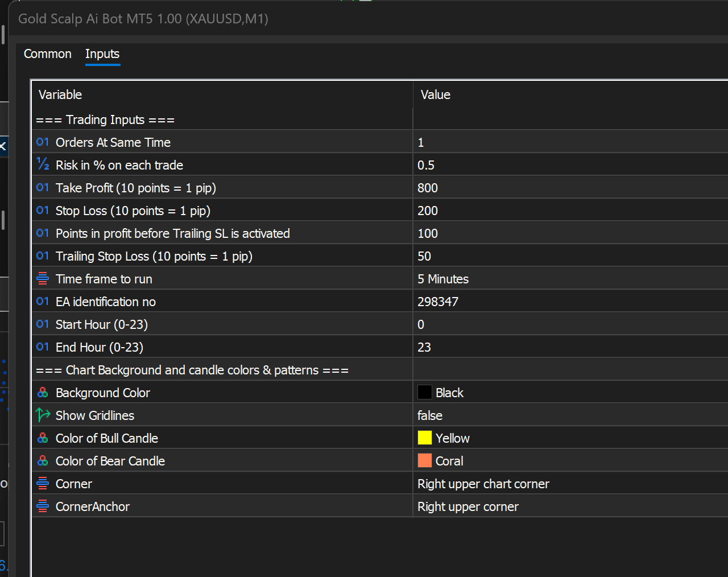The image size is (728, 577).
Task: Switch to the Common tab
Action: click(x=48, y=53)
